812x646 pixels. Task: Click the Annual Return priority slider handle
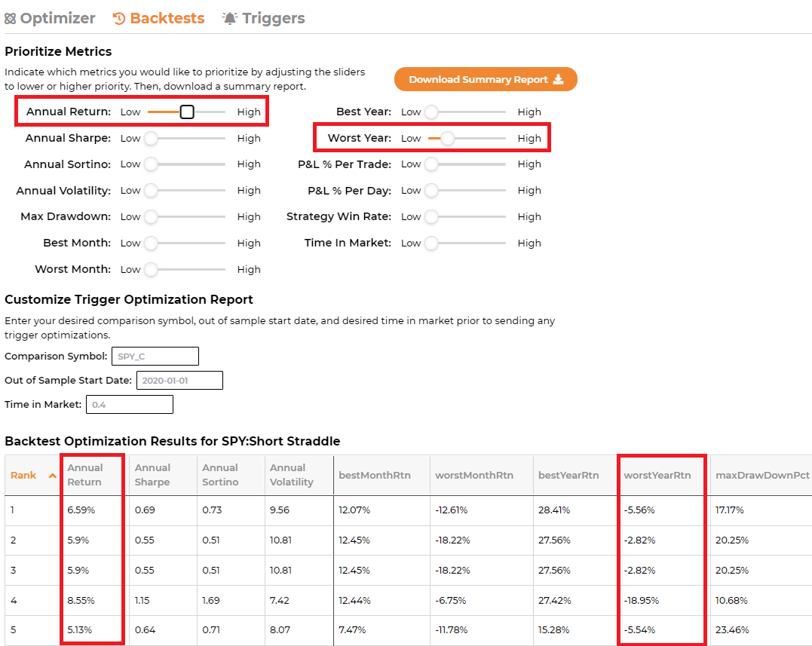(x=187, y=112)
